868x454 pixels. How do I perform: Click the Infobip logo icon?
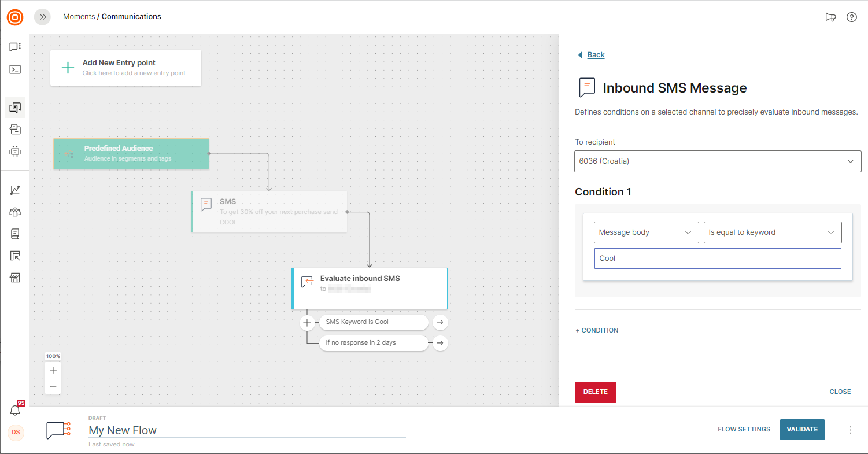(x=15, y=17)
